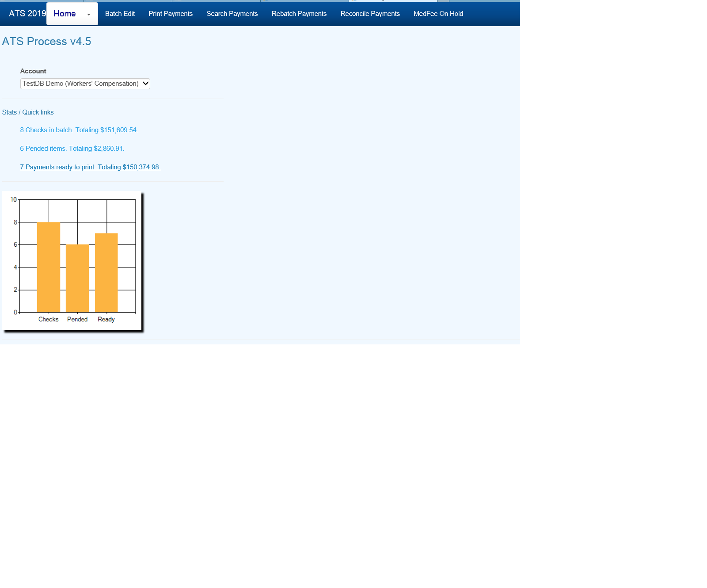
Task: Open the 8 Checks in batch link
Action: tap(79, 130)
